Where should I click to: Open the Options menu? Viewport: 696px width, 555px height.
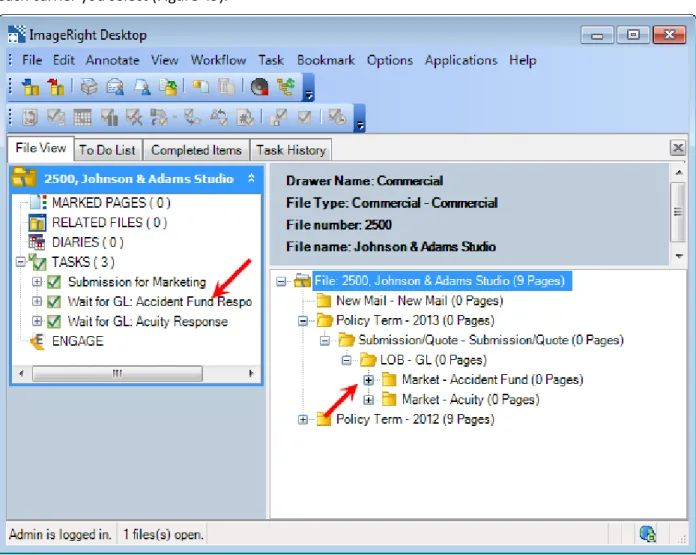390,60
